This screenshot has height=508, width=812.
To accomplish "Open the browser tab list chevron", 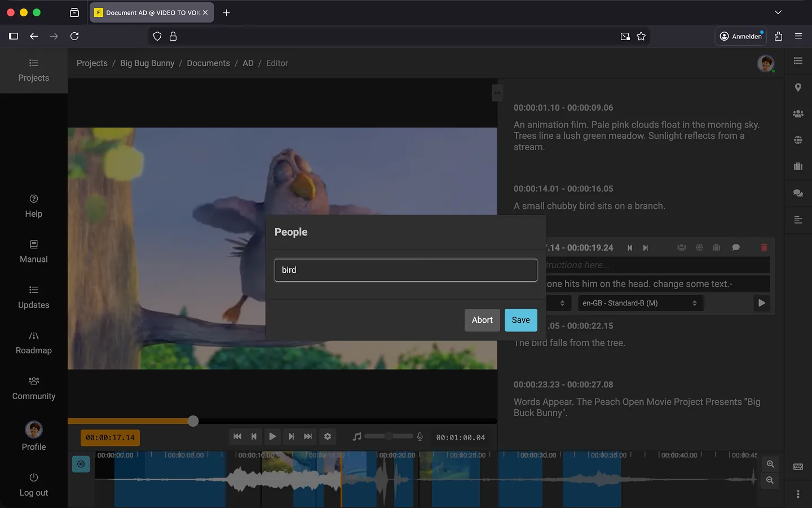I will (x=778, y=12).
